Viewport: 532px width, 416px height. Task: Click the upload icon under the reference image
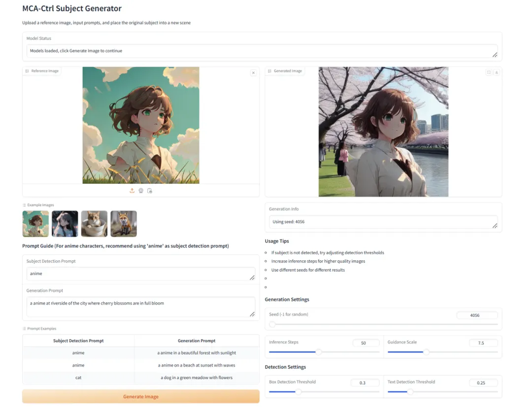pyautogui.click(x=132, y=191)
